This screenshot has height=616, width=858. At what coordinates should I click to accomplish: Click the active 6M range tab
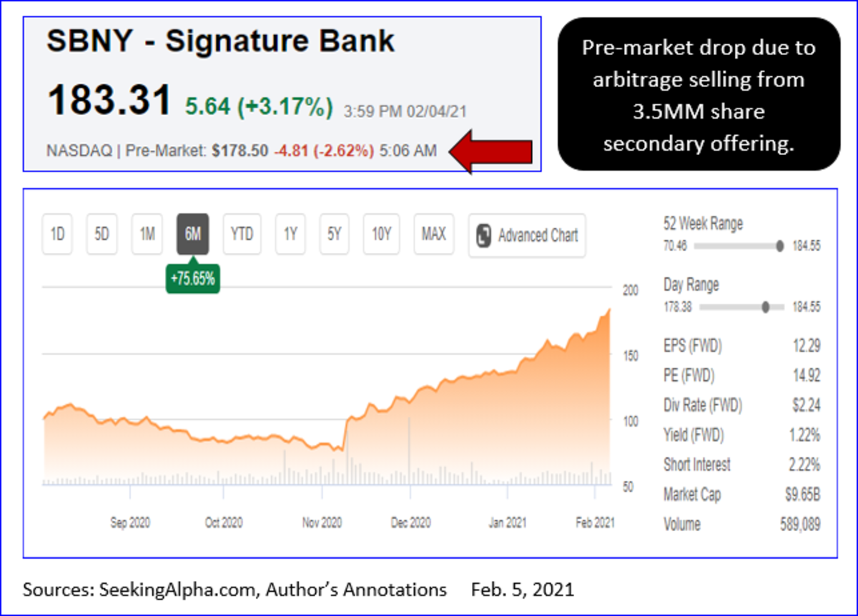click(192, 234)
